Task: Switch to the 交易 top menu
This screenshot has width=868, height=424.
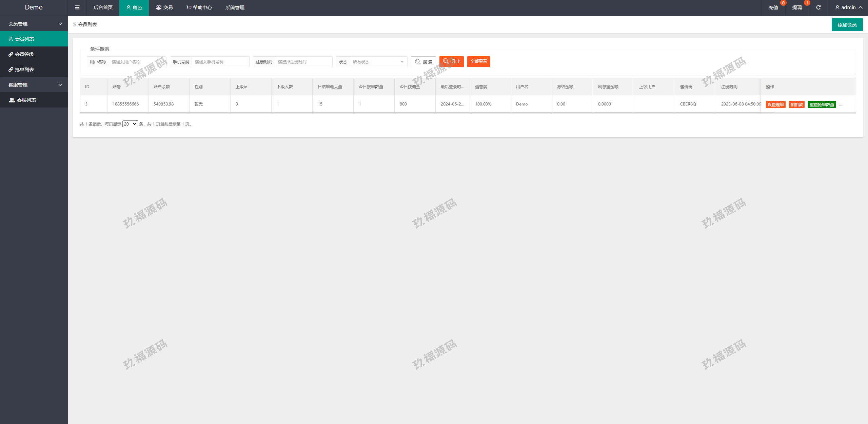Action: click(164, 7)
